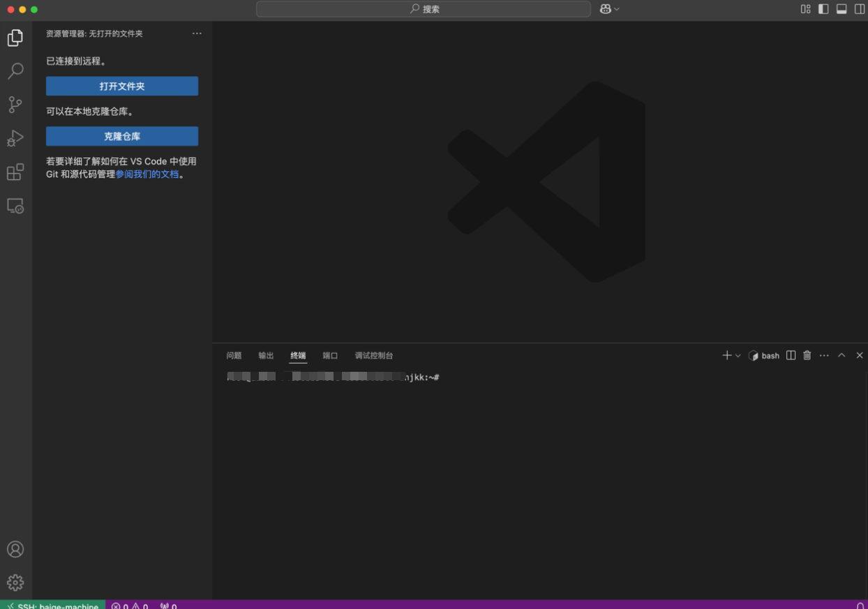Close the terminal panel
This screenshot has width=868, height=609.
coord(860,356)
